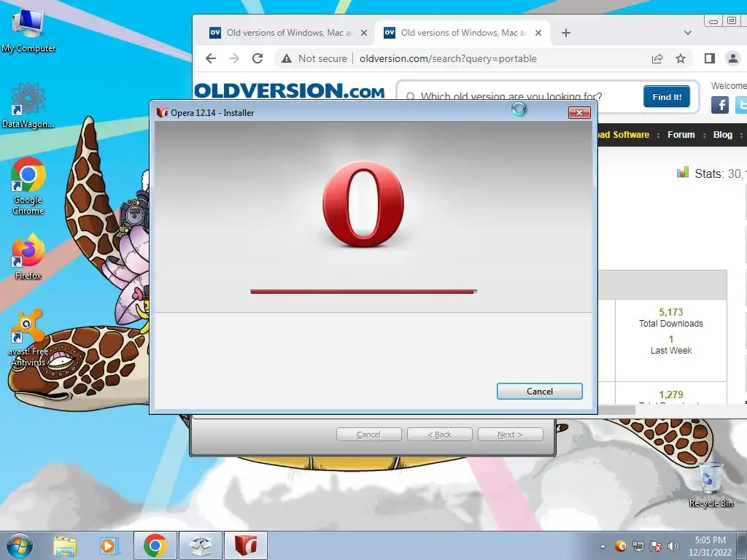Expand Chrome tab search chevron

[x=687, y=33]
